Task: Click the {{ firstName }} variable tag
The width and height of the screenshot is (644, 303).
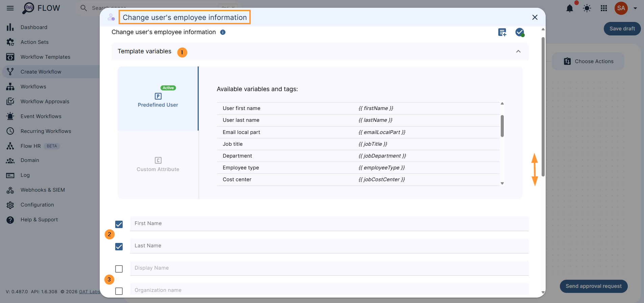Action: click(376, 108)
